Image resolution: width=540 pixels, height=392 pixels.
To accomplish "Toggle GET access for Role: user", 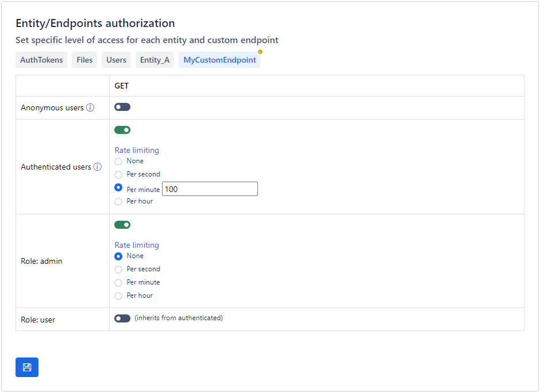I will pyautogui.click(x=122, y=318).
